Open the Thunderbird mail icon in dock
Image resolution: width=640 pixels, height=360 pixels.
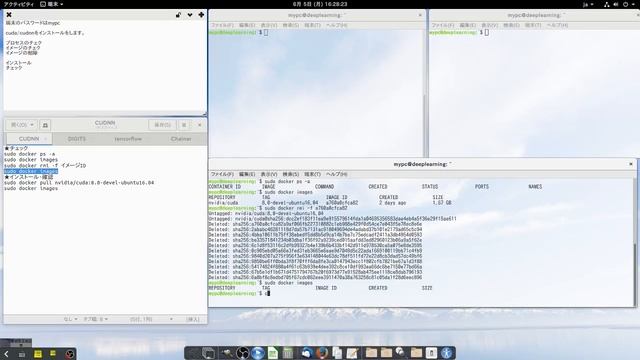pyautogui.click(x=307, y=353)
